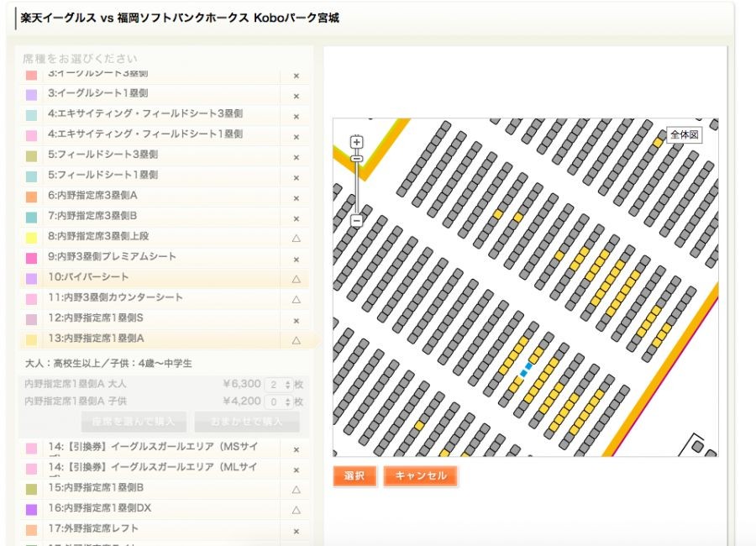Screen dimensions: 756x546
Task: Select 9:内野3塁側プレミアムシート seat type
Action: 165,256
